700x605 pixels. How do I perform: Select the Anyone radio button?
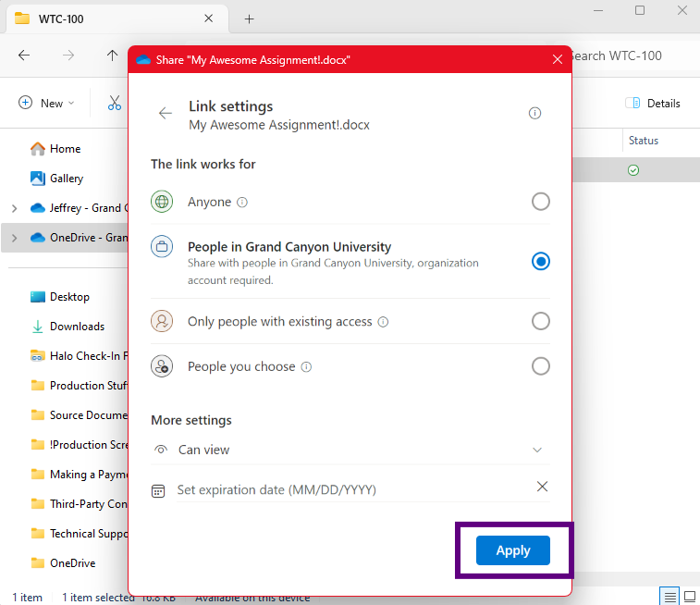click(540, 202)
